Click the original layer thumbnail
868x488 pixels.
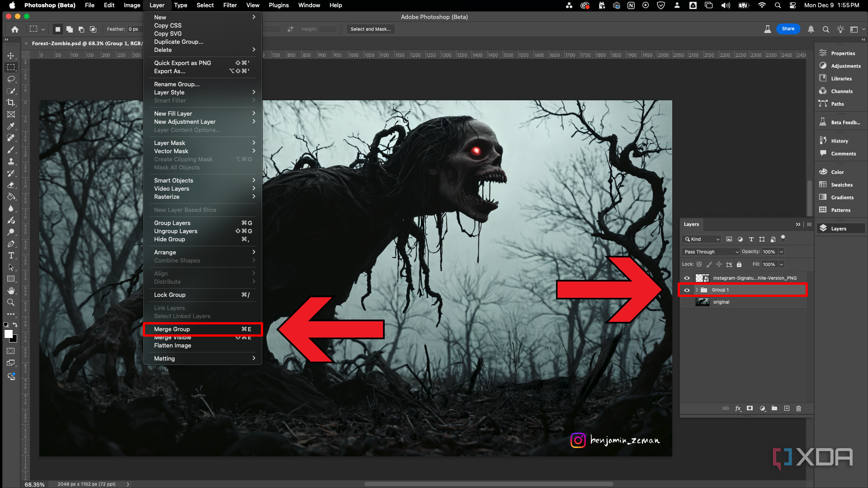[702, 302]
